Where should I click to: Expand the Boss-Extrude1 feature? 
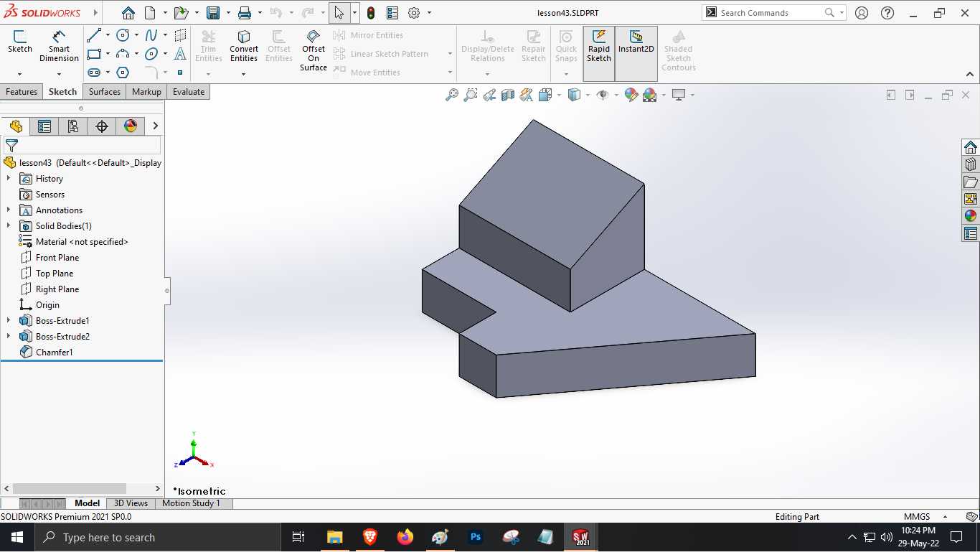9,321
